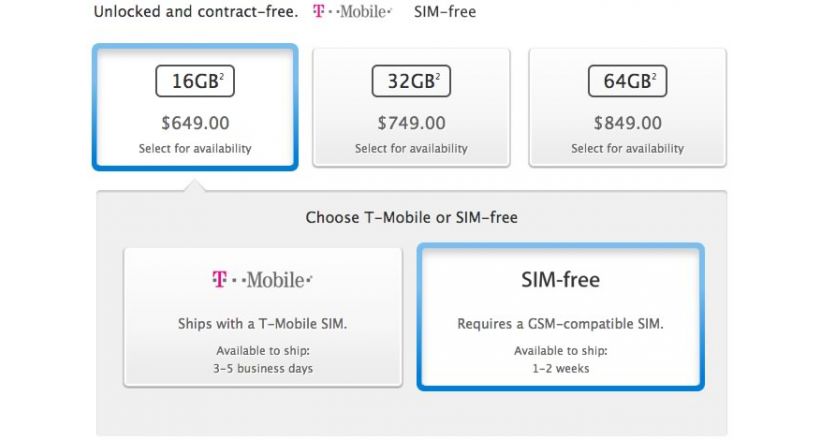Select the 32GB storage option card
Image resolution: width=820 pixels, height=440 pixels.
[x=411, y=108]
